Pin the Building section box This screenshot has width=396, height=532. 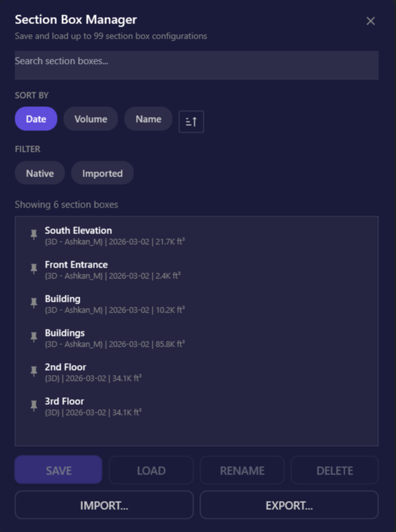(x=33, y=302)
